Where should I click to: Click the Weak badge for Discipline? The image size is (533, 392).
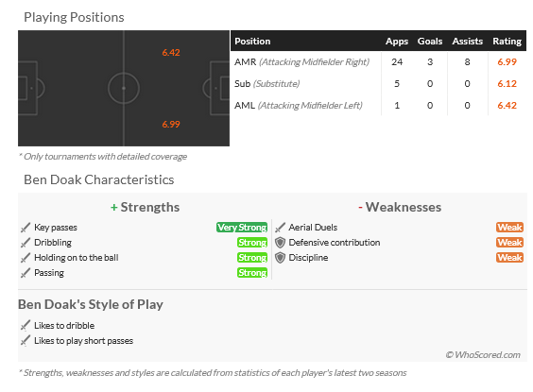pos(509,258)
